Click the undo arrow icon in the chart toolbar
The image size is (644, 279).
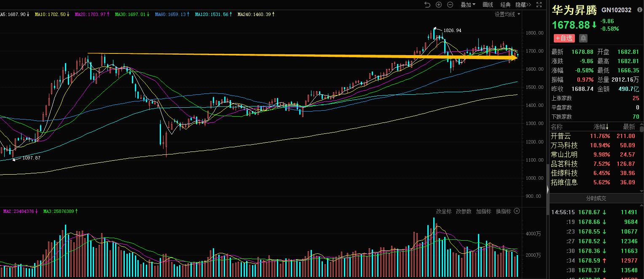(427, 5)
